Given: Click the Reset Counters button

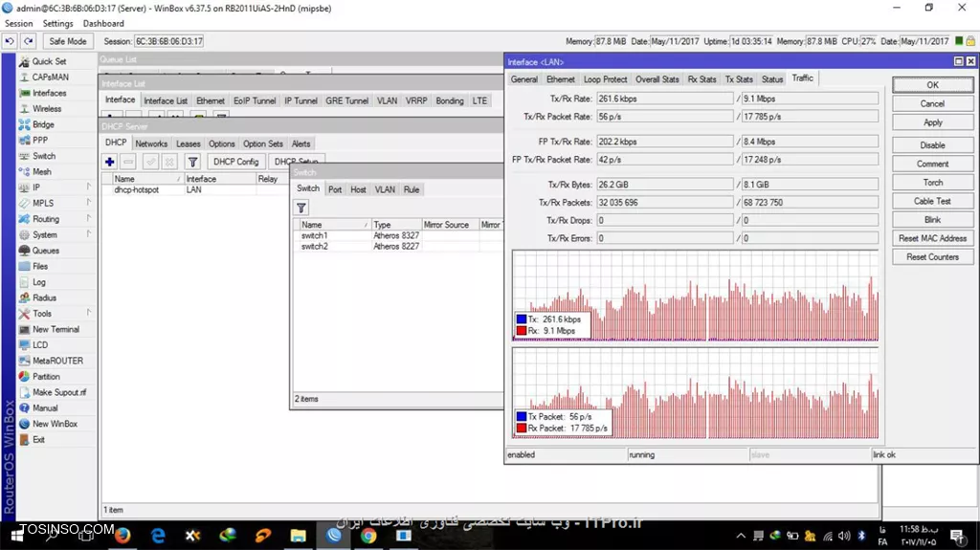Looking at the screenshot, I should click(x=932, y=257).
